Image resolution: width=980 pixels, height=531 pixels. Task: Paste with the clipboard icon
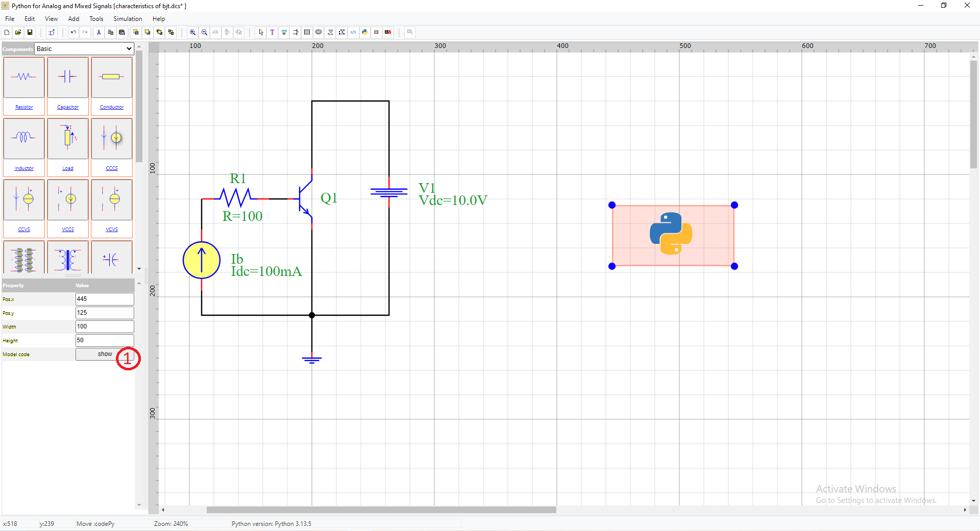coord(122,32)
